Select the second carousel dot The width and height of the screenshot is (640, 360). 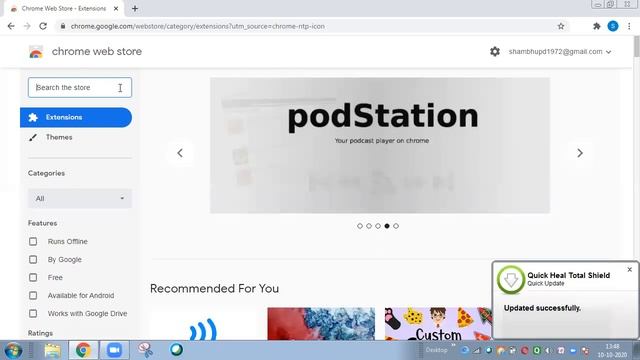pyautogui.click(x=369, y=226)
